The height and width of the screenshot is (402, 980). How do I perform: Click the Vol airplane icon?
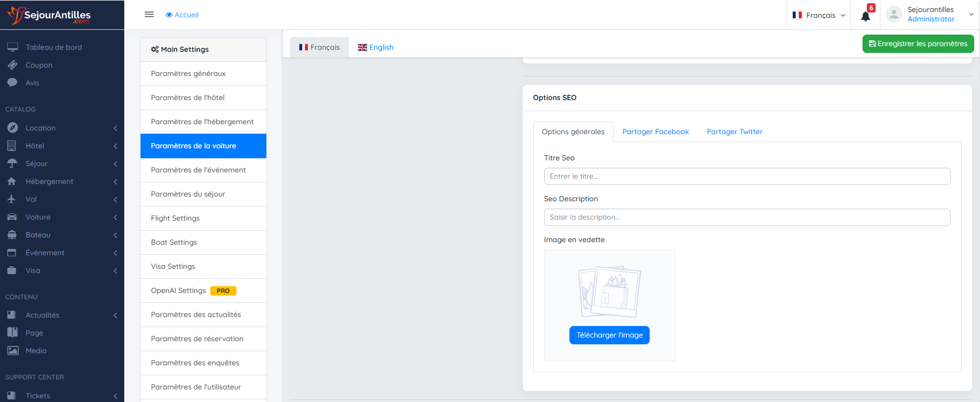[12, 199]
